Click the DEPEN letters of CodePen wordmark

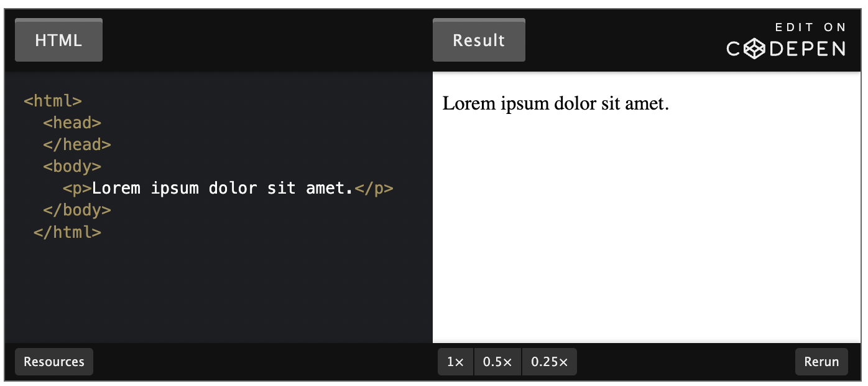point(806,49)
